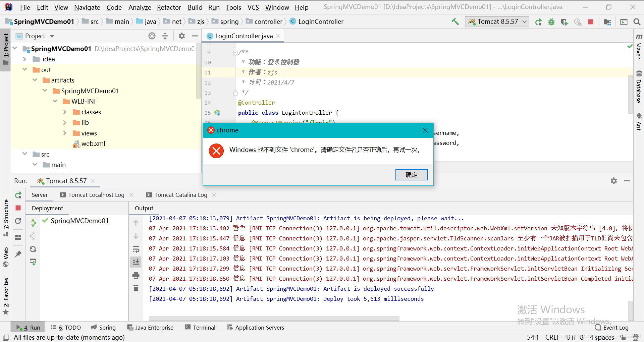Click the Scroll to End icon in Output
Image resolution: width=644 pixels, height=342 pixels.
[x=136, y=262]
